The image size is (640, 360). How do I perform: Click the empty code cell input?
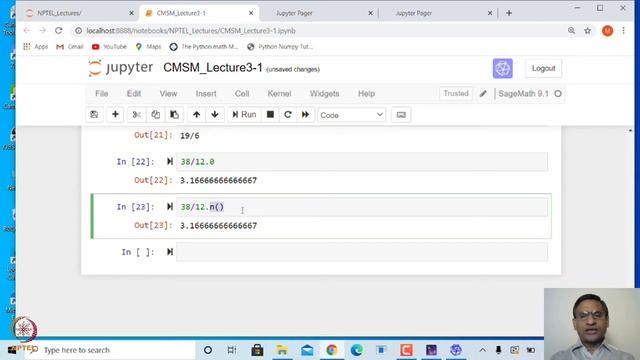point(362,252)
